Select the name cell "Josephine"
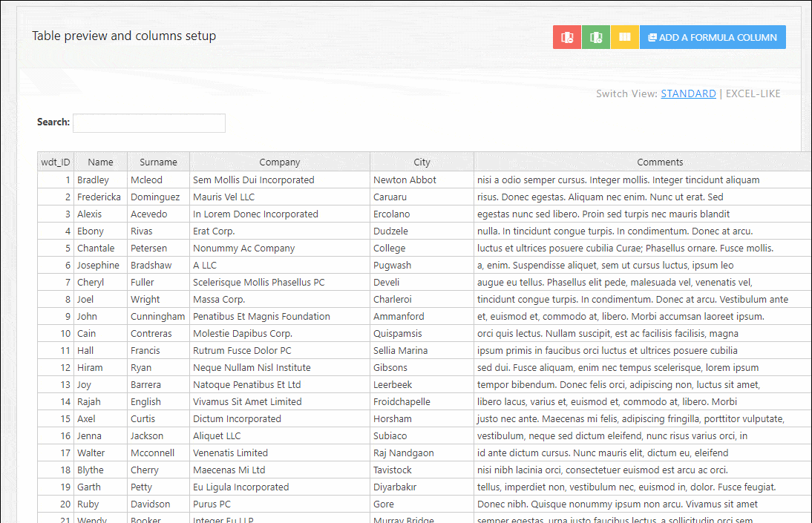Screen dimensions: 812x523 pyautogui.click(x=99, y=265)
